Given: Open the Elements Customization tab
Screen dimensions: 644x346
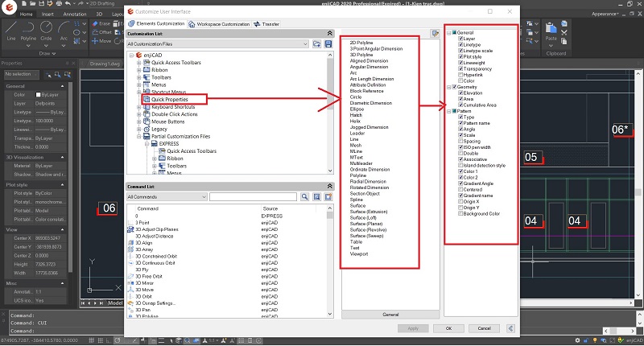Looking at the screenshot, I should tap(156, 24).
